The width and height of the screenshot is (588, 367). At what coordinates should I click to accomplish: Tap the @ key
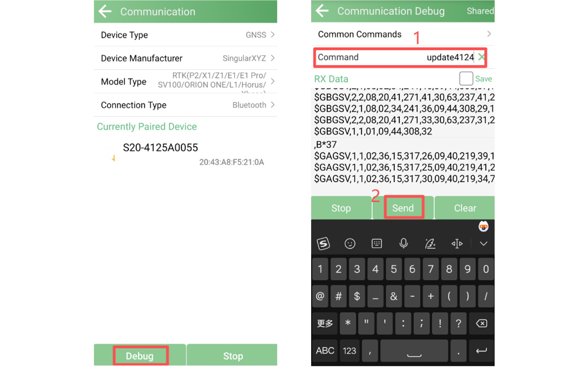[320, 296]
